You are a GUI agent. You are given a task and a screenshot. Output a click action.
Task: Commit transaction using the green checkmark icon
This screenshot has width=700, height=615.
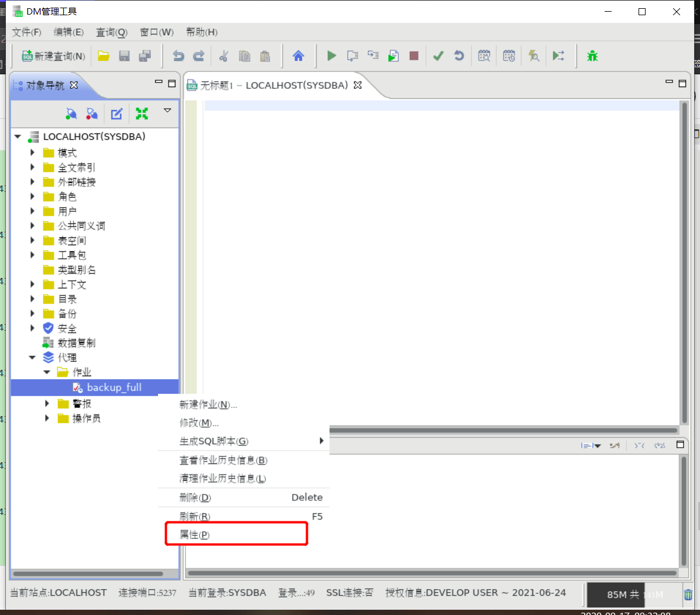438,56
